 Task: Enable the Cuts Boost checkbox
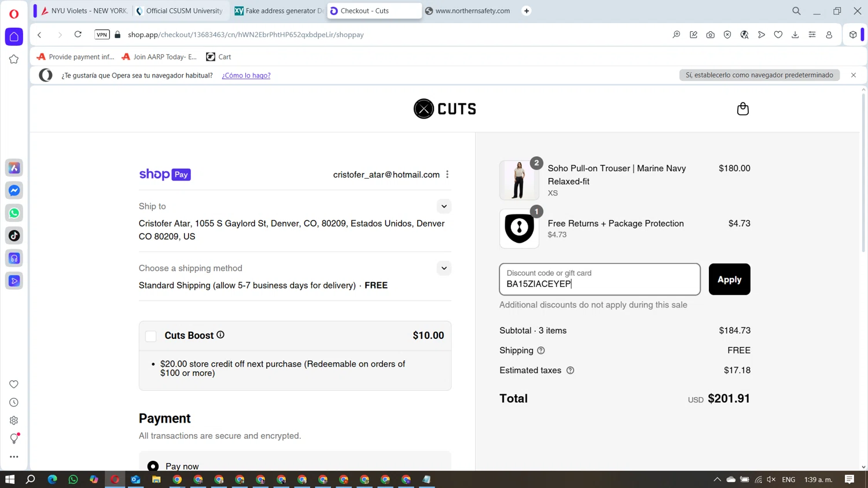151,336
